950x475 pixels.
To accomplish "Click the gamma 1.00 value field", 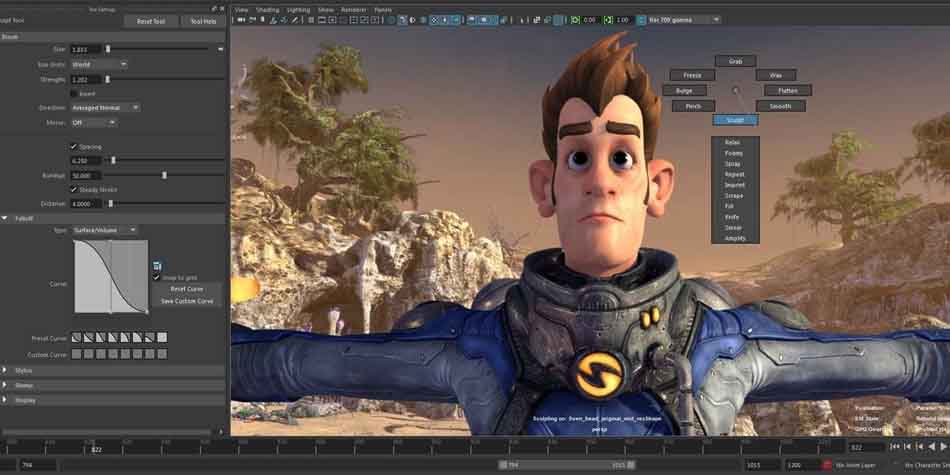I will coord(623,19).
